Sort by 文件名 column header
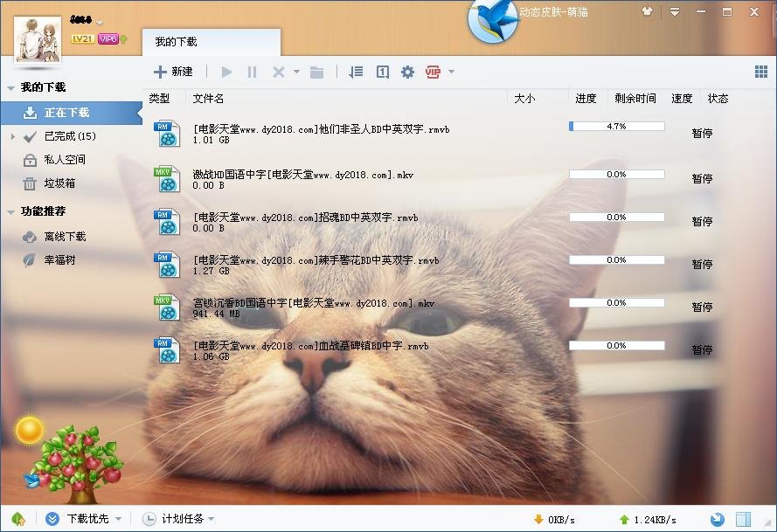The image size is (777, 532). (208, 99)
